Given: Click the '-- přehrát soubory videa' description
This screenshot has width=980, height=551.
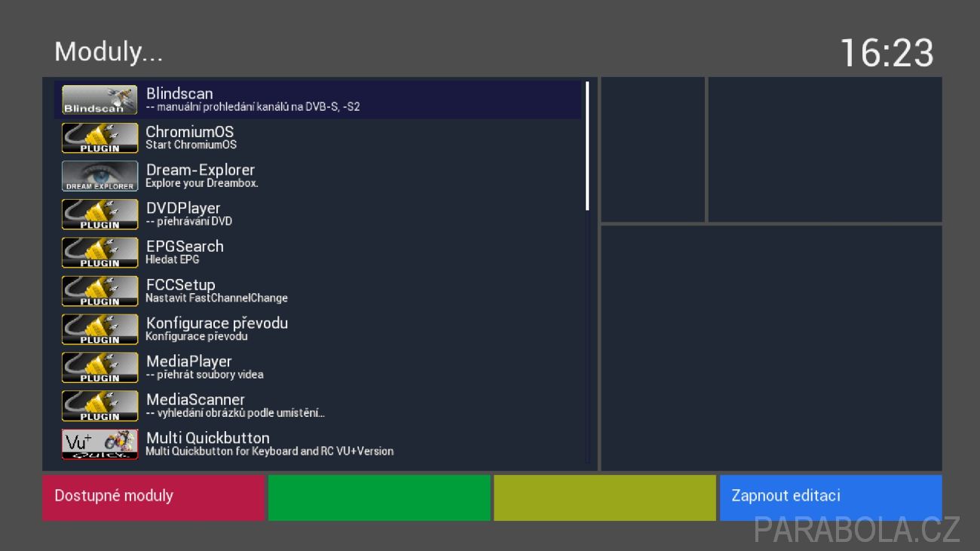Looking at the screenshot, I should tap(204, 375).
